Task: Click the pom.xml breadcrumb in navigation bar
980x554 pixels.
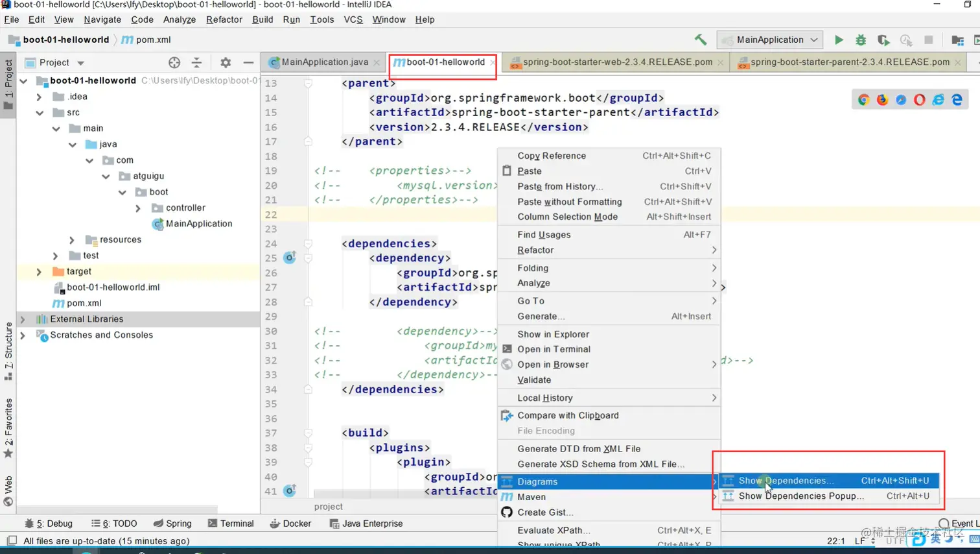Action: coord(147,40)
